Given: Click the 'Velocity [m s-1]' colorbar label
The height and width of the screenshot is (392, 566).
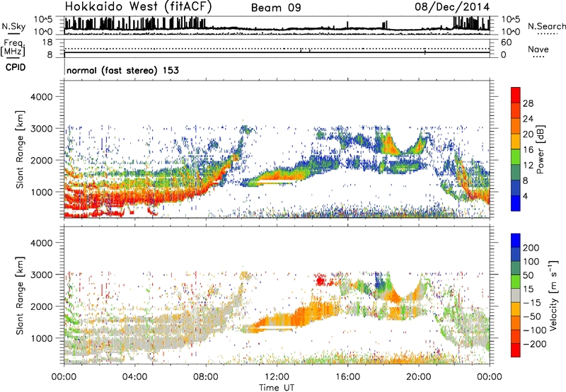Looking at the screenshot, I should point(553,295).
